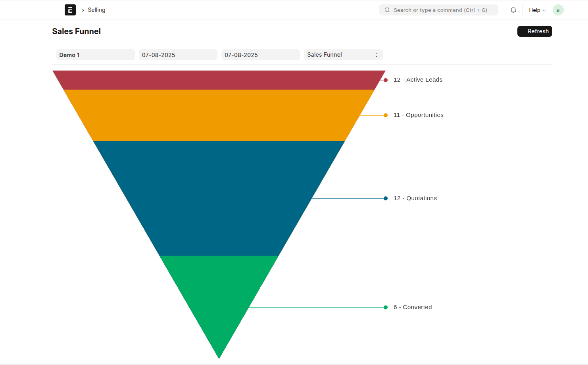
Task: Click the ERPNext home logo icon
Action: [x=70, y=10]
